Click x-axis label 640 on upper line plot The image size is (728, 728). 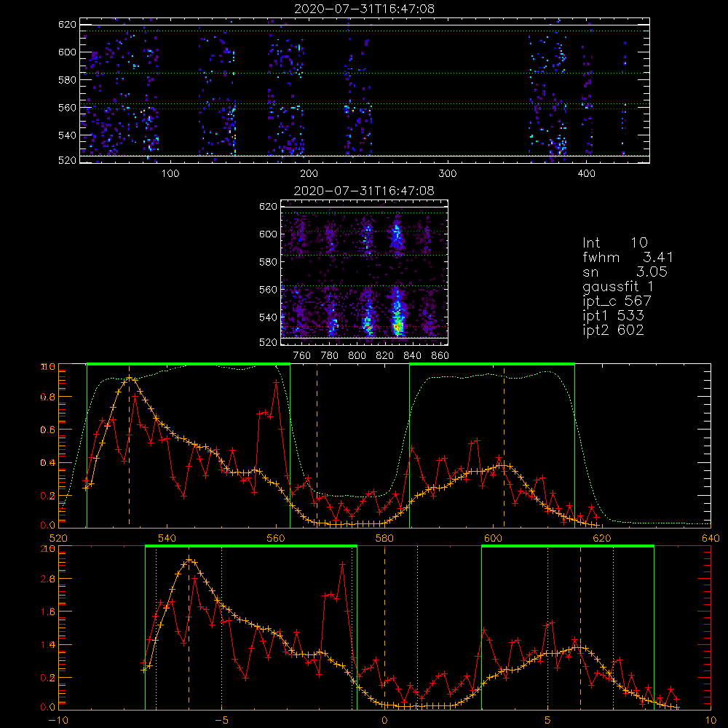tap(711, 539)
